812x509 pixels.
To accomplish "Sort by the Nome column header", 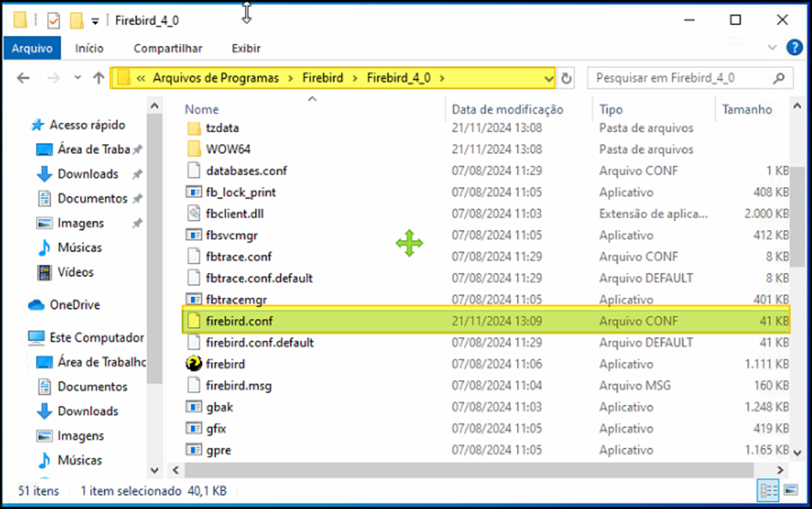I will click(202, 109).
